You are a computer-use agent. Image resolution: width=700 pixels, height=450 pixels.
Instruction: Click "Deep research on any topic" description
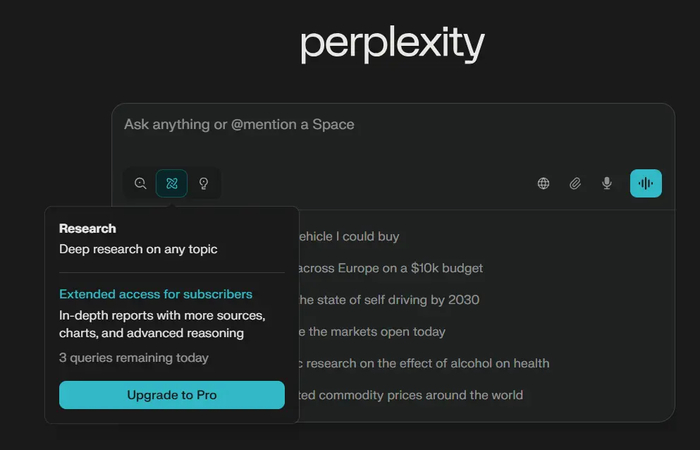tap(138, 249)
